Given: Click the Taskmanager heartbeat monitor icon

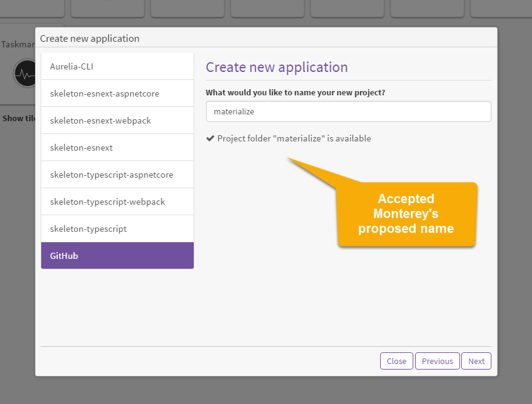Looking at the screenshot, I should pos(25,74).
